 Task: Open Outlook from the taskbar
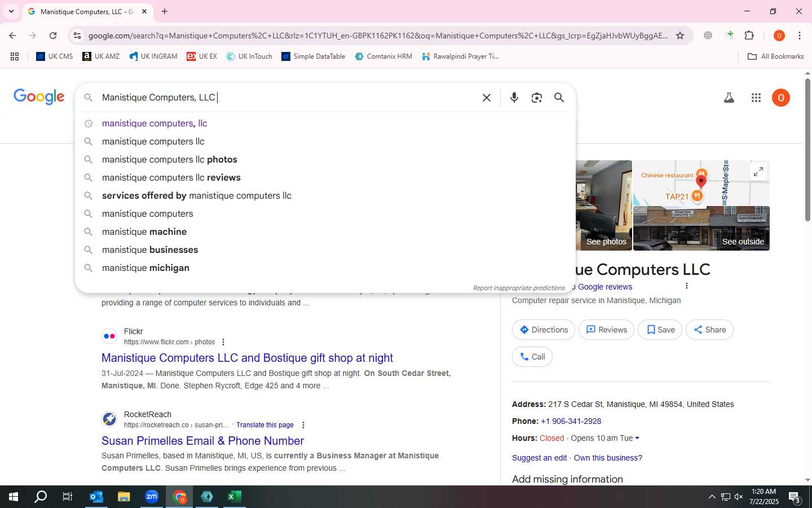[96, 497]
